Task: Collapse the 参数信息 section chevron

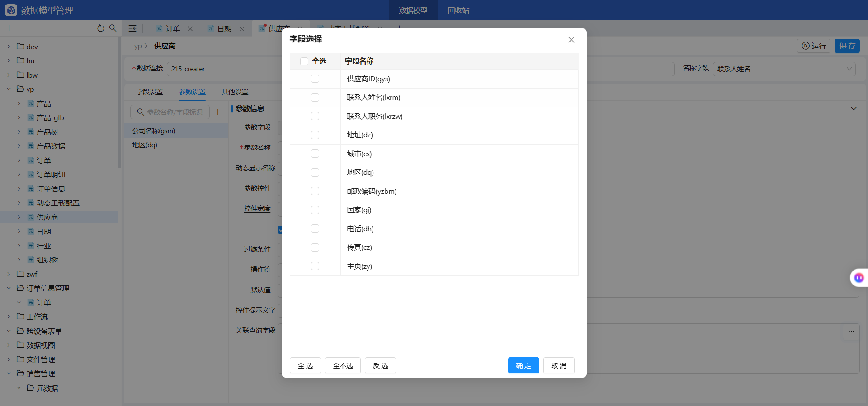Action: (854, 108)
